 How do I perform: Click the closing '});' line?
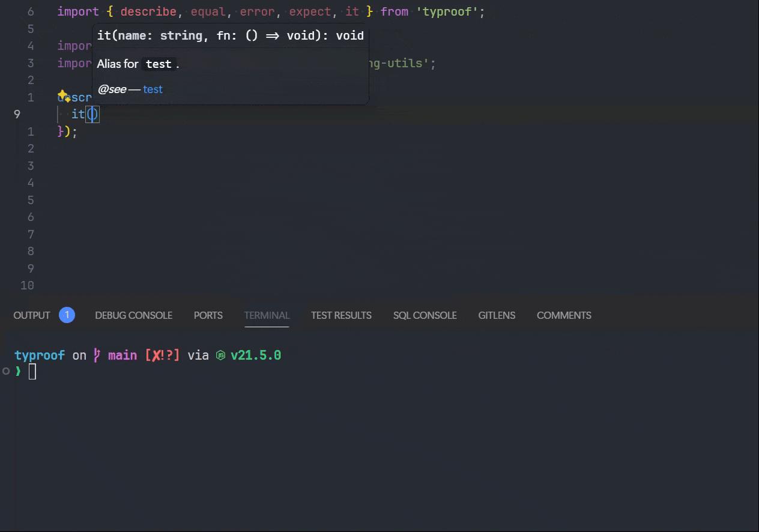pyautogui.click(x=67, y=131)
